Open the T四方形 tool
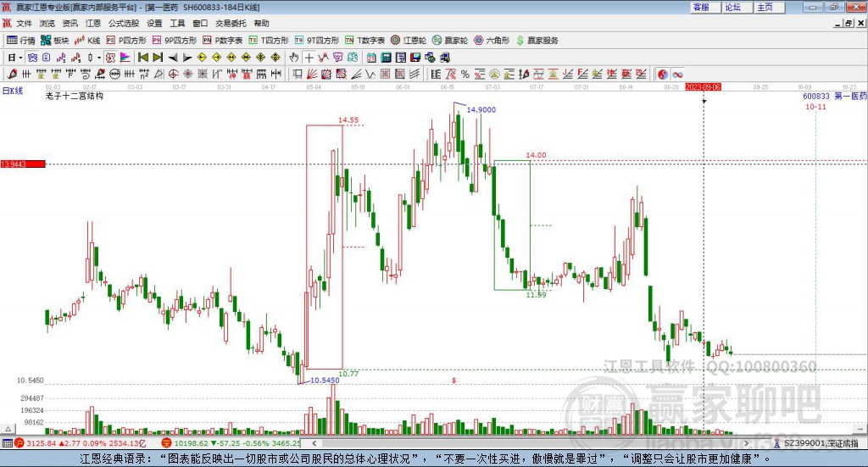 [x=269, y=41]
